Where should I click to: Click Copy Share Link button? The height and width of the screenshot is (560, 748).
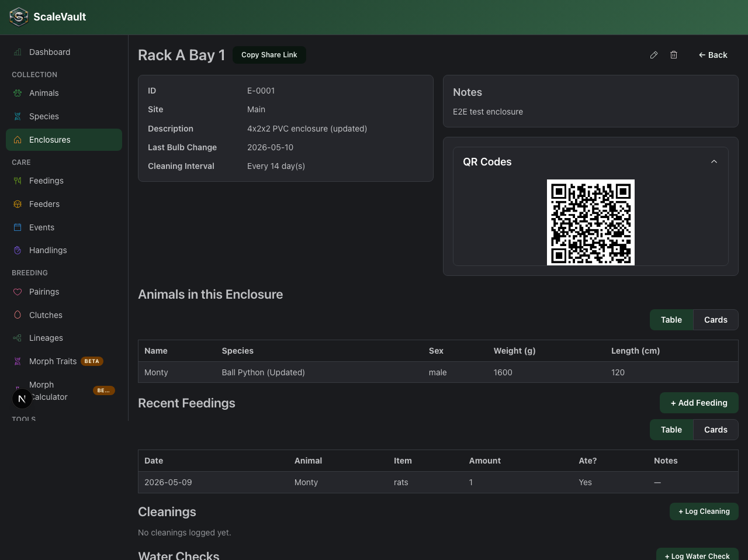click(269, 55)
